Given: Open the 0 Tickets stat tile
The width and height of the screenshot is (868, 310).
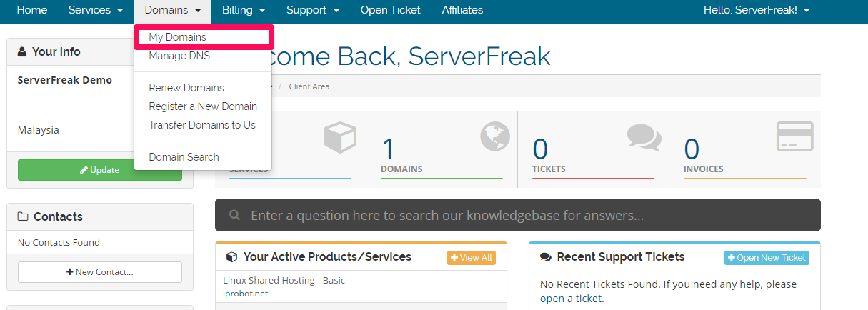Looking at the screenshot, I should click(593, 149).
